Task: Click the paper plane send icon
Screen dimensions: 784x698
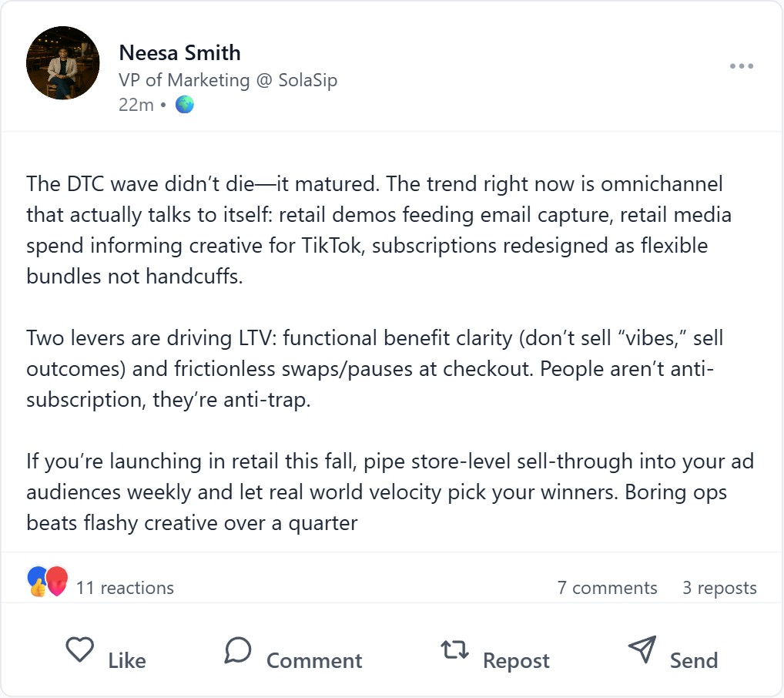Action: (642, 649)
